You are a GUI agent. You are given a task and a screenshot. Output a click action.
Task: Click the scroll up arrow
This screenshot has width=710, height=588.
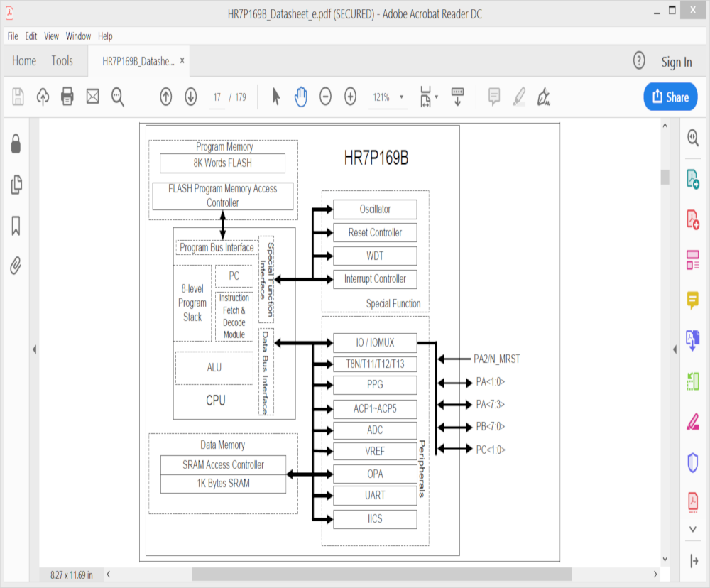click(665, 126)
